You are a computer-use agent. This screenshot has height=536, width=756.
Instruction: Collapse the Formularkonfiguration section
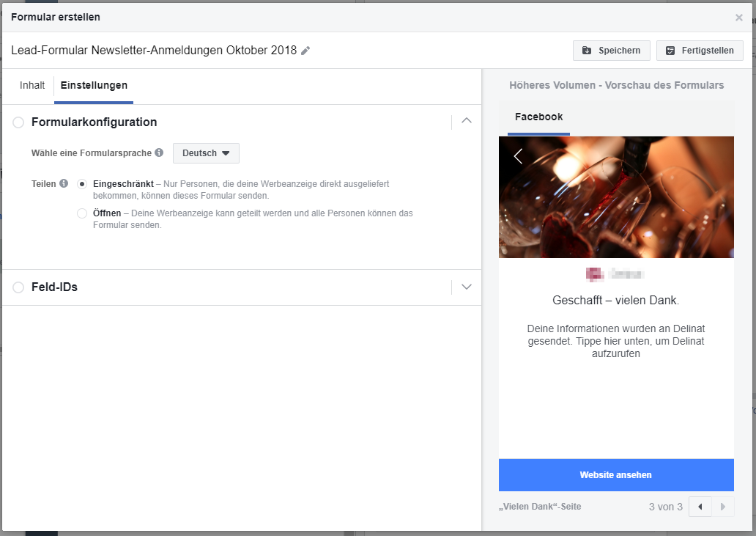click(x=466, y=120)
